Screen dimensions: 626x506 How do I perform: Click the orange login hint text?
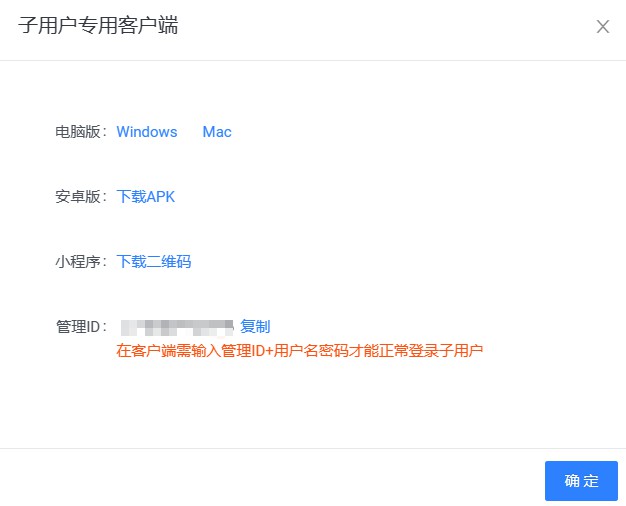[300, 350]
